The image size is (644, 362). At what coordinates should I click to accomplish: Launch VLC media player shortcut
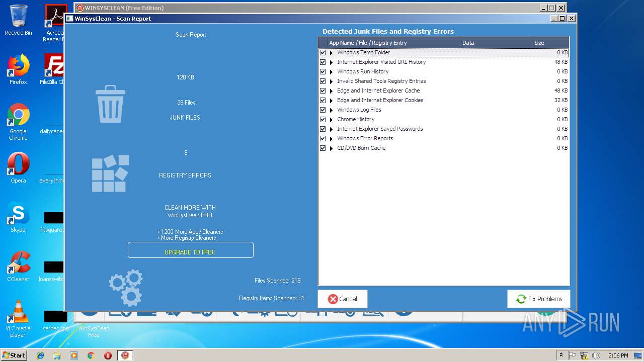click(x=18, y=319)
